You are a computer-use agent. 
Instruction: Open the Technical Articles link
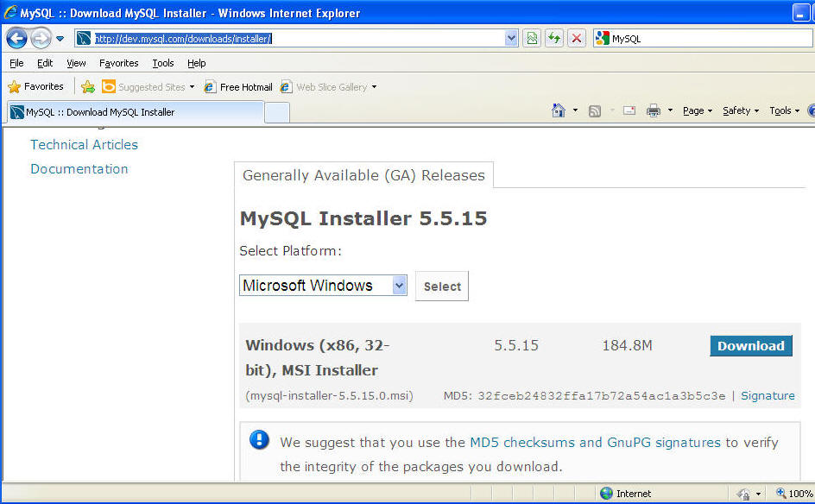point(85,144)
